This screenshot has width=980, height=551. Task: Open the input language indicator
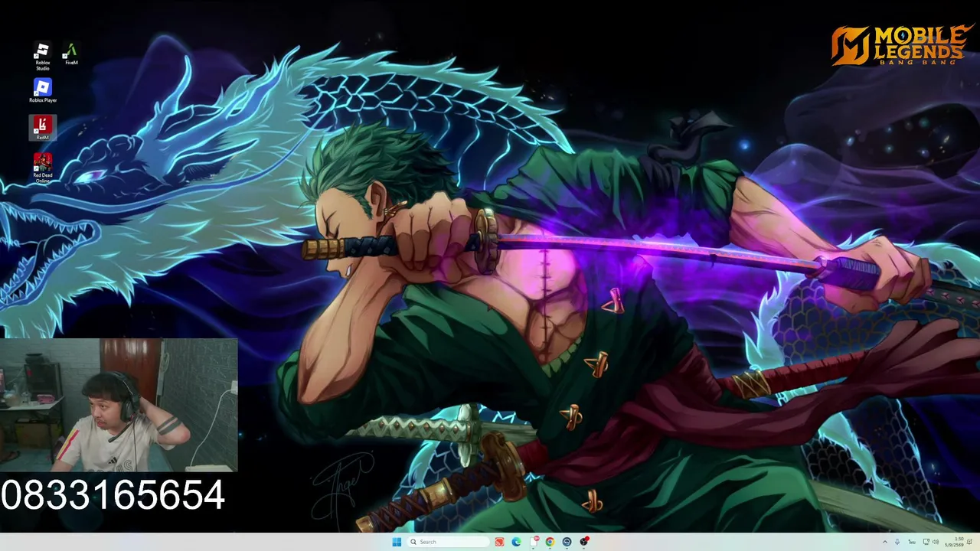click(x=911, y=542)
